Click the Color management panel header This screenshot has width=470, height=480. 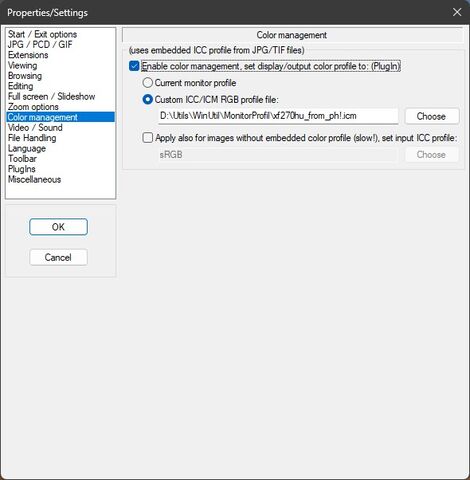click(x=292, y=35)
